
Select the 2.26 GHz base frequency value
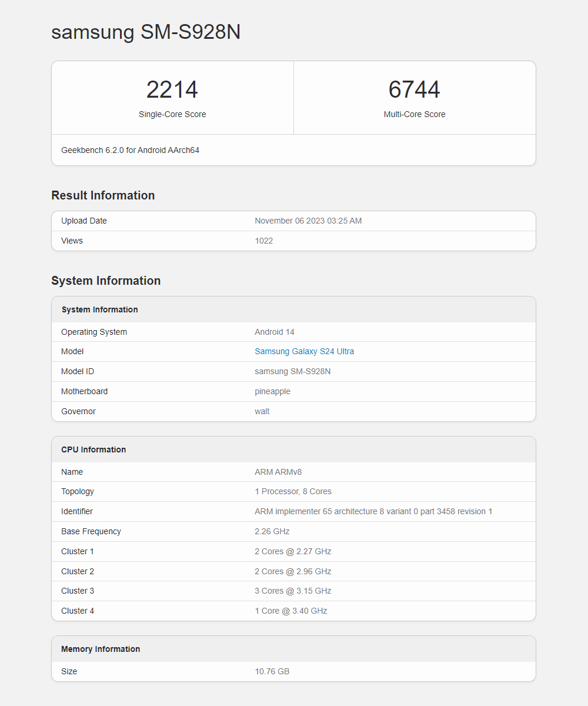[272, 531]
